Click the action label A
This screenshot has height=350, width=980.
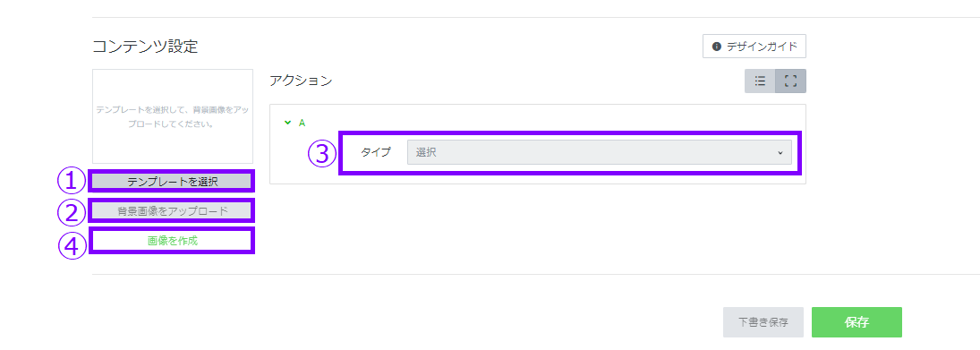pyautogui.click(x=302, y=123)
